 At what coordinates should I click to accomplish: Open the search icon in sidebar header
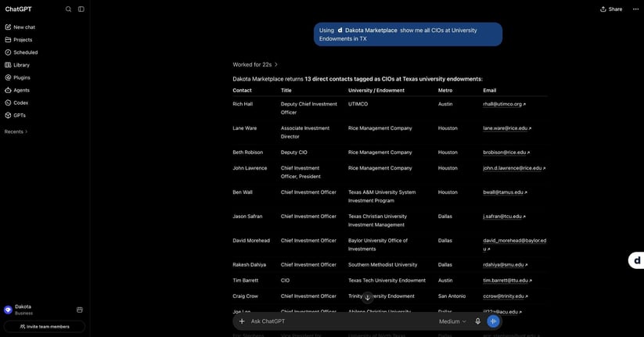[x=68, y=9]
